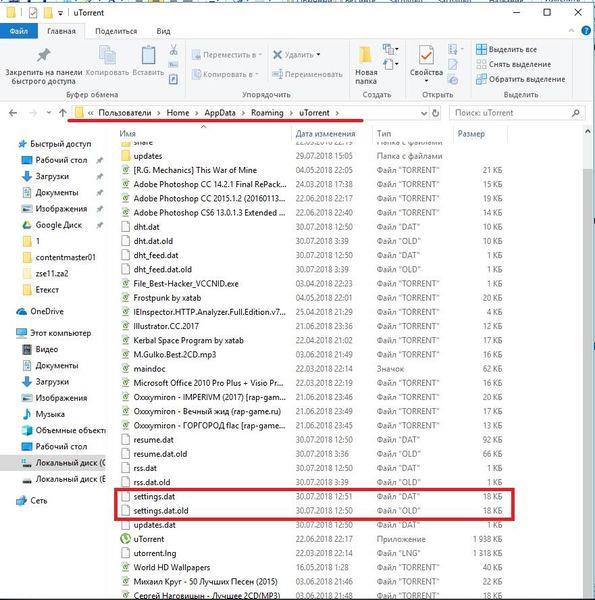Open the Файл tab
The image size is (595, 600).
pyautogui.click(x=19, y=31)
